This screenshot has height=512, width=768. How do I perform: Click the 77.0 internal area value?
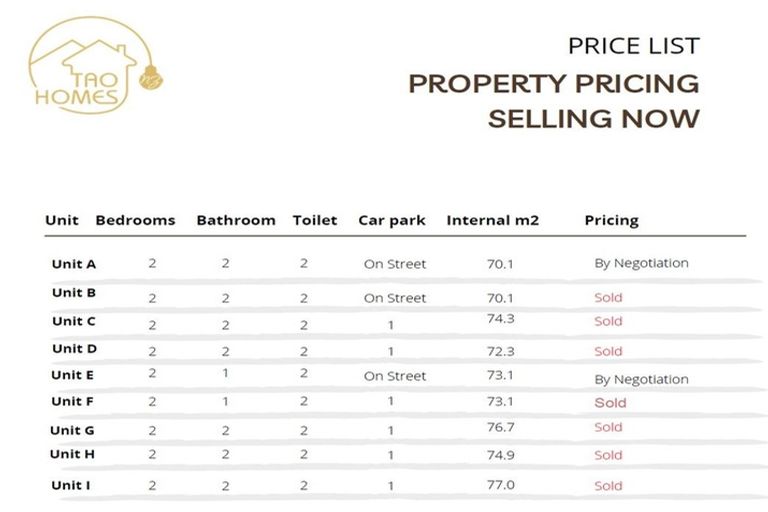[501, 484]
